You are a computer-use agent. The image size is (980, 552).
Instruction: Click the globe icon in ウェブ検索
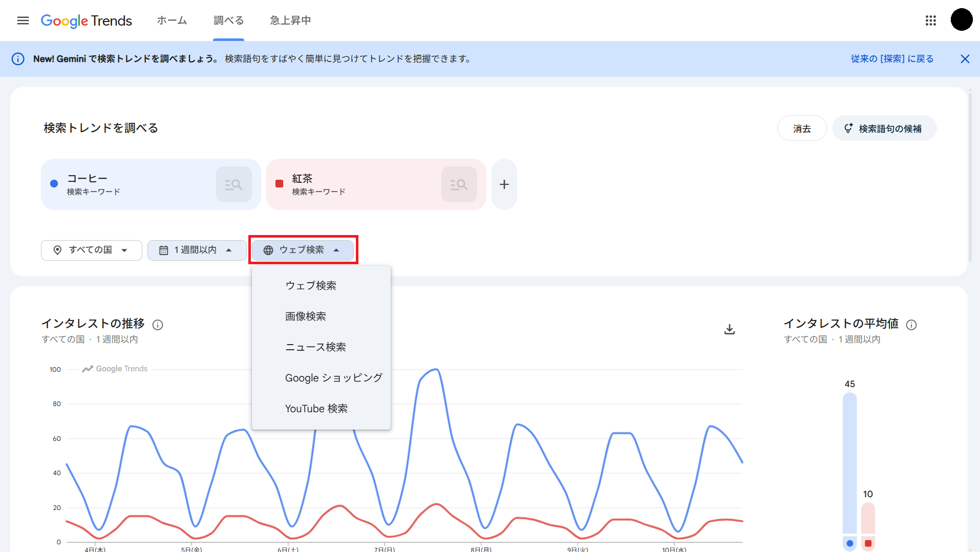tap(268, 250)
